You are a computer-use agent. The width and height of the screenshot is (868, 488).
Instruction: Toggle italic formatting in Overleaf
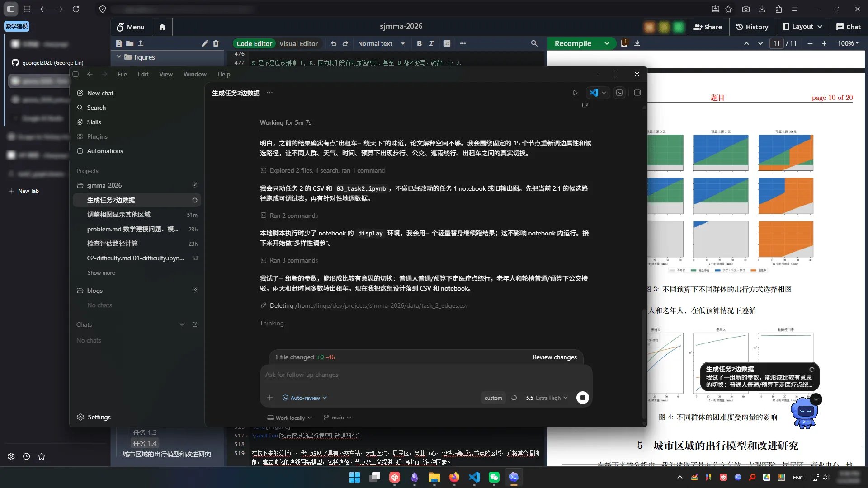[431, 44]
